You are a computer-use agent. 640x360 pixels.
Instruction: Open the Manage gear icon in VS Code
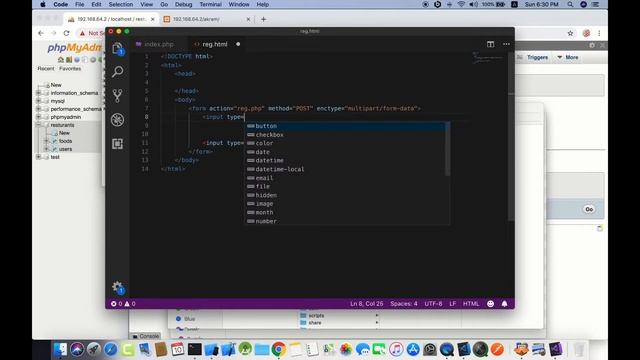pos(118,287)
